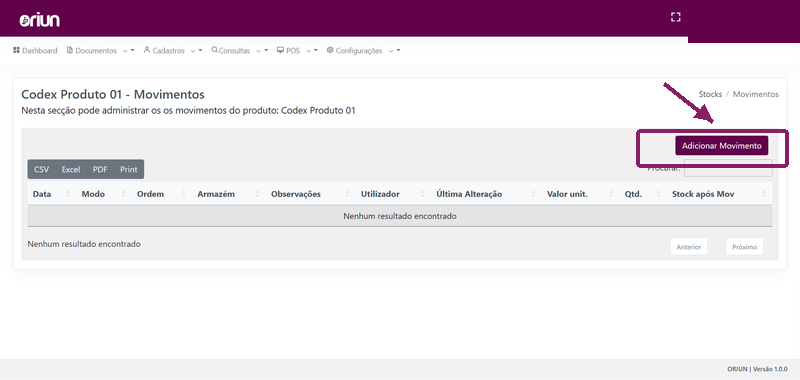Viewport: 800px width, 380px height.
Task: Export table to Excel
Action: click(x=71, y=169)
